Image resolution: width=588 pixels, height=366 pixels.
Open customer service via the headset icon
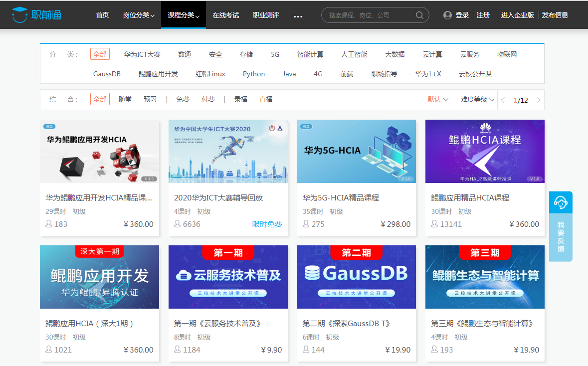click(x=561, y=202)
